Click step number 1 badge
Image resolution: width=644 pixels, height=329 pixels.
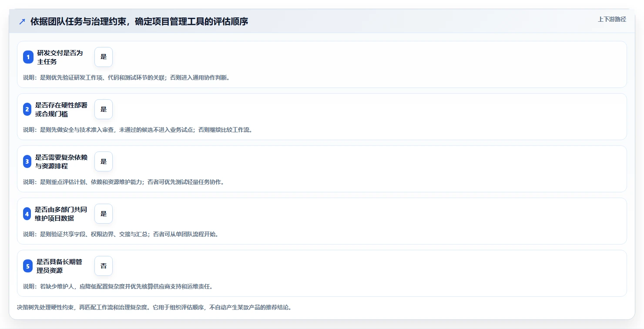click(x=28, y=57)
